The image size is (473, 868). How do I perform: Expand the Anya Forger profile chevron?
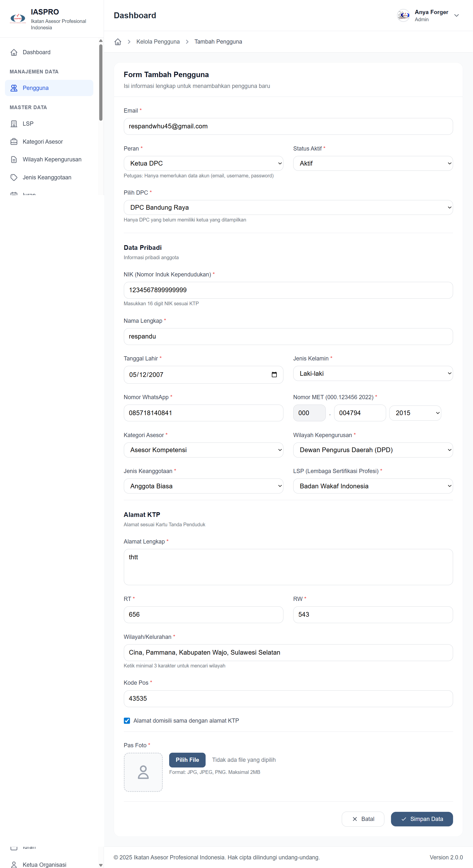(x=457, y=16)
